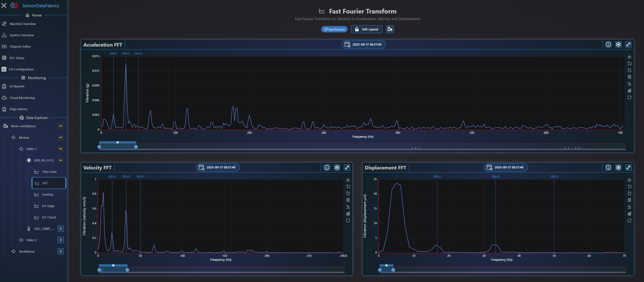Open Velocity FFT date picker
The image size is (644, 282).
pyautogui.click(x=218, y=167)
